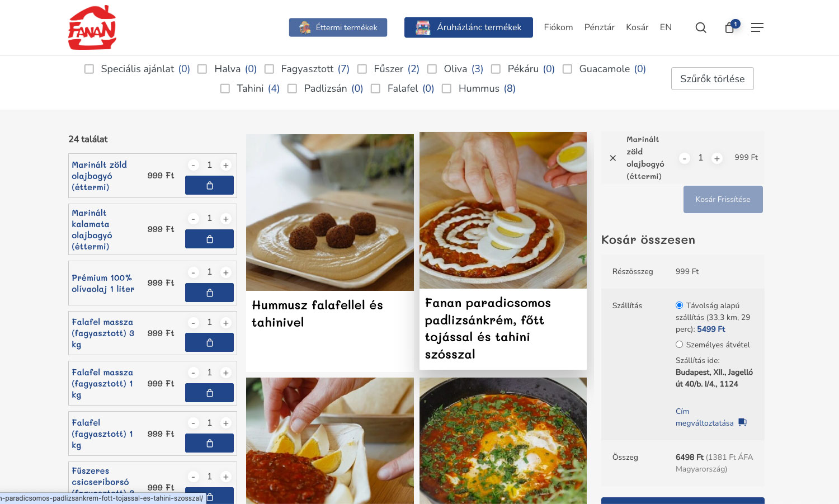Click the Fanan logo
The height and width of the screenshot is (504, 839).
click(x=92, y=27)
